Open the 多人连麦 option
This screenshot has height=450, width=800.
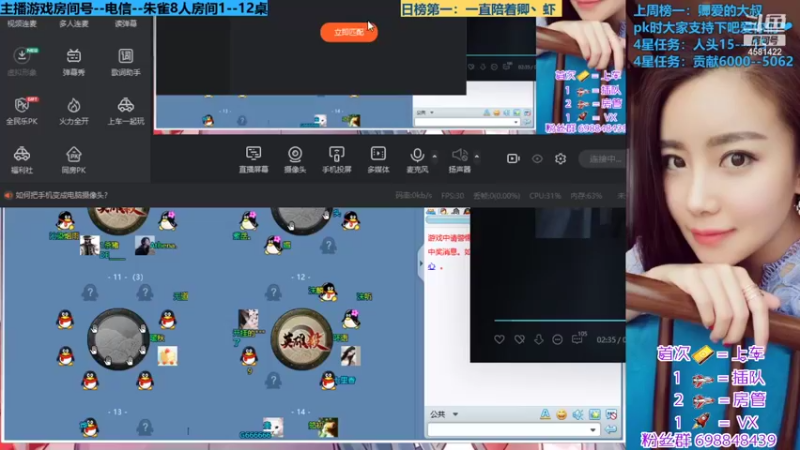click(x=73, y=23)
